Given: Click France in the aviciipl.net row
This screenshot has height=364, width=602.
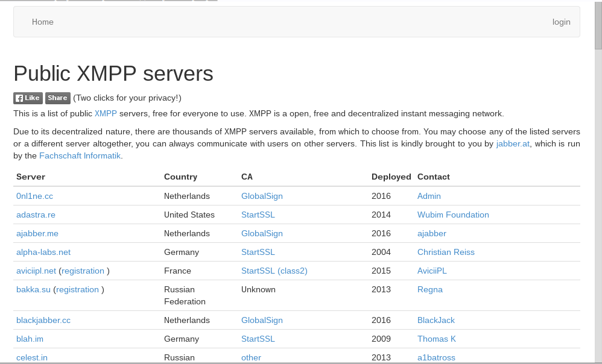Looking at the screenshot, I should click(177, 271).
